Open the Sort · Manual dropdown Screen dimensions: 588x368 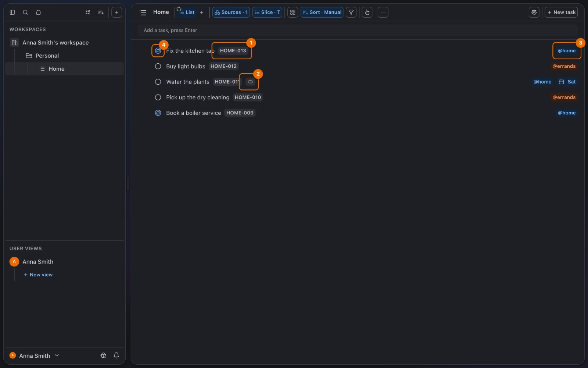coord(322,12)
